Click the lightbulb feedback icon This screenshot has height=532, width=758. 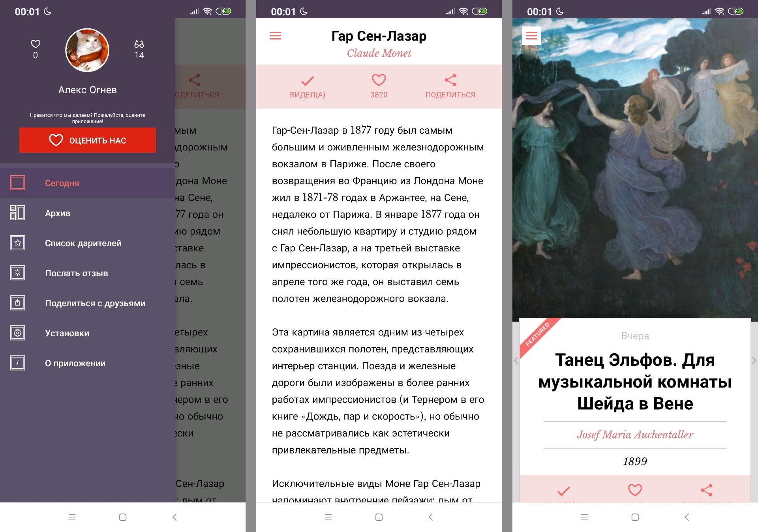(x=17, y=273)
